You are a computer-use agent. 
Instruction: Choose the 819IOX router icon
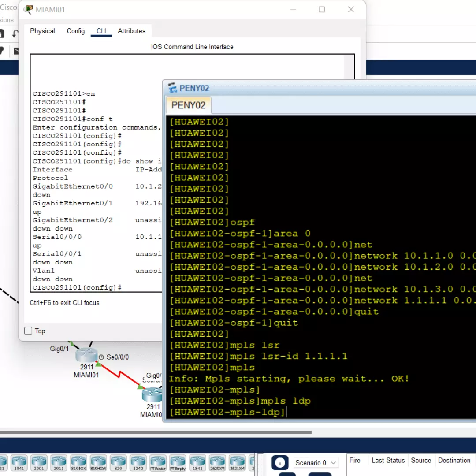(x=78, y=463)
